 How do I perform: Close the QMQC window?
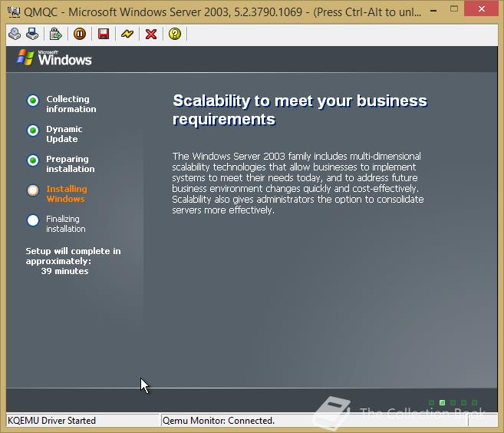coord(482,9)
